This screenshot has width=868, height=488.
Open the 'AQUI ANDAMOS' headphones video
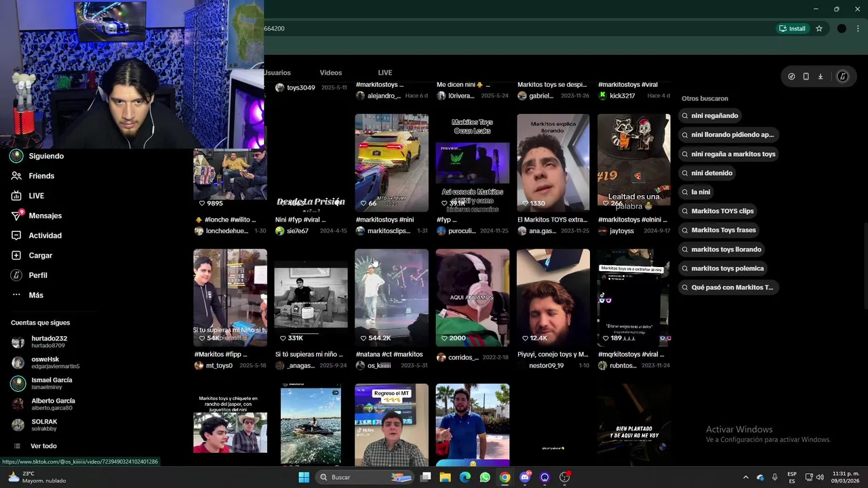(472, 298)
